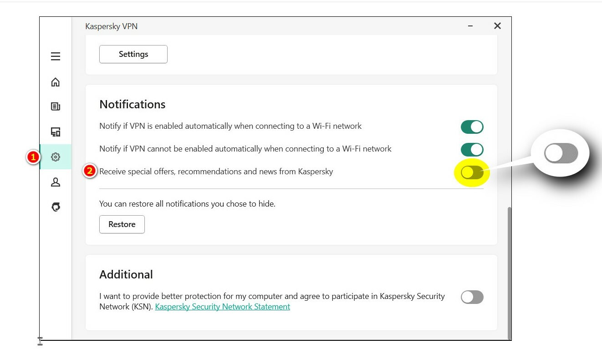Select the Settings gear icon
The image size is (602, 364).
click(x=56, y=157)
